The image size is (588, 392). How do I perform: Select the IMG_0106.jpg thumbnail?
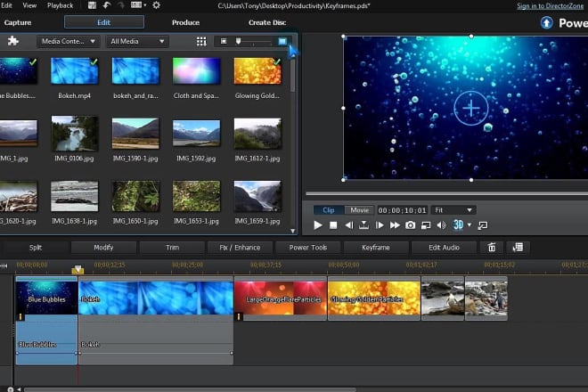point(75,134)
